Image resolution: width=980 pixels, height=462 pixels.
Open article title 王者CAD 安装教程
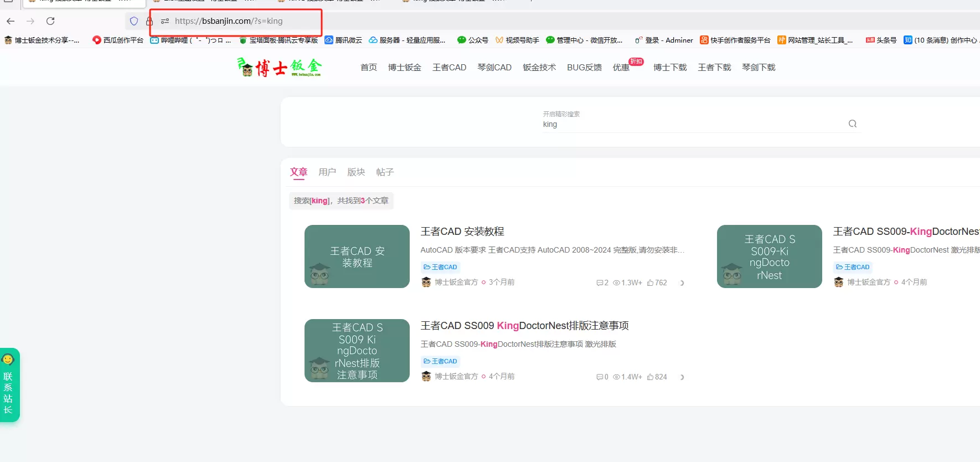pyautogui.click(x=462, y=232)
